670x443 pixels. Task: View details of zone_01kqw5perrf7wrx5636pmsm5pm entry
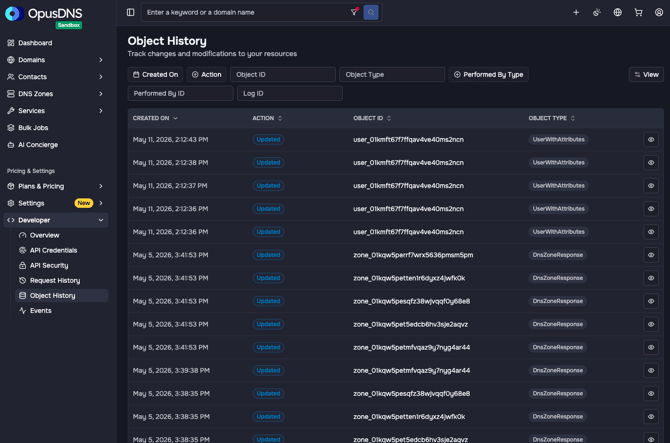[651, 255]
